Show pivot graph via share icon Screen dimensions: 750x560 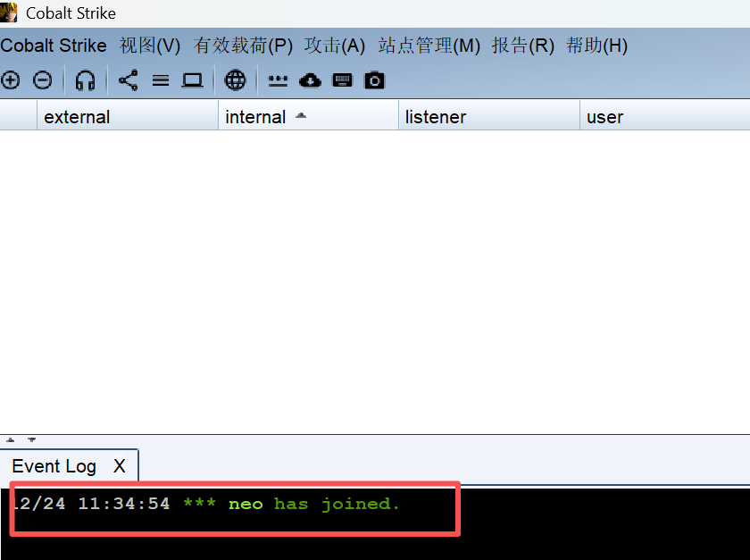[x=129, y=79]
